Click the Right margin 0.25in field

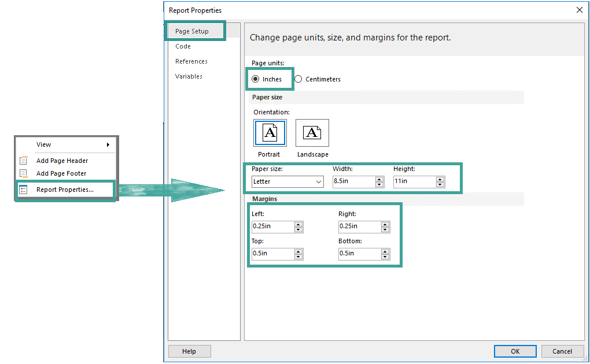pyautogui.click(x=359, y=226)
